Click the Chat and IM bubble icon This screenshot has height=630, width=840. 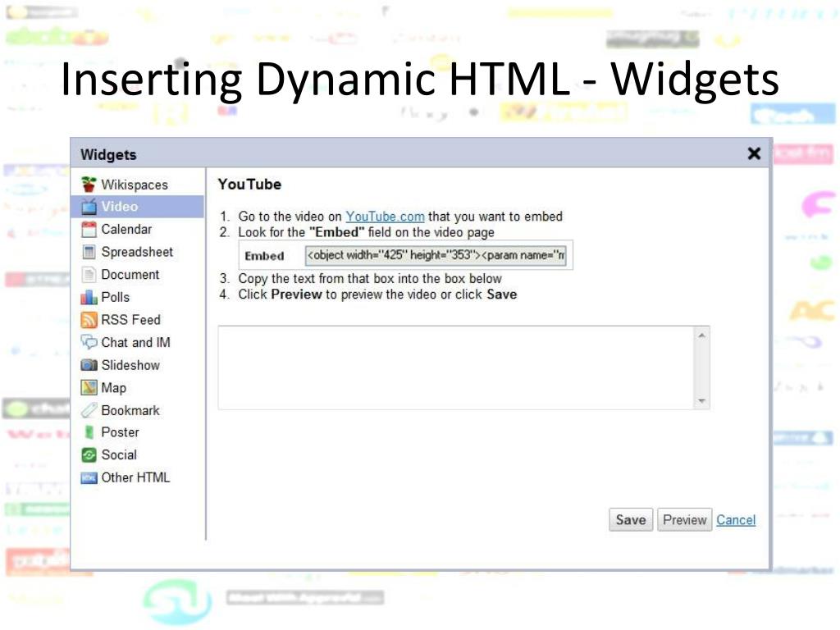click(89, 342)
